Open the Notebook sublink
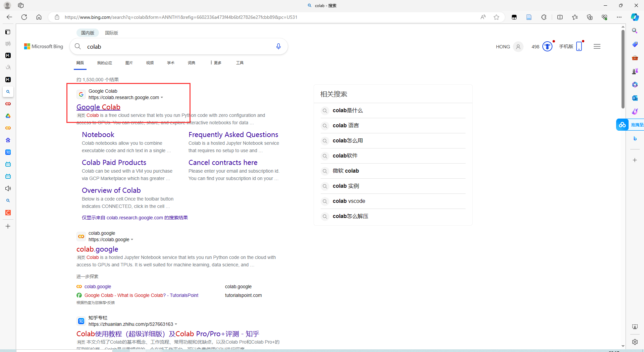 coord(98,135)
